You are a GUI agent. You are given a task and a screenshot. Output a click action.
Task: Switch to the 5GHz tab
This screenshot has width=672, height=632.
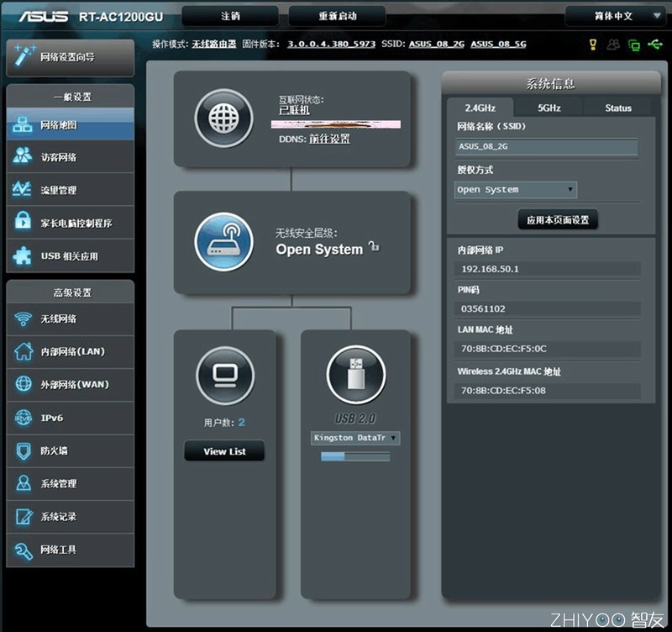tap(549, 108)
